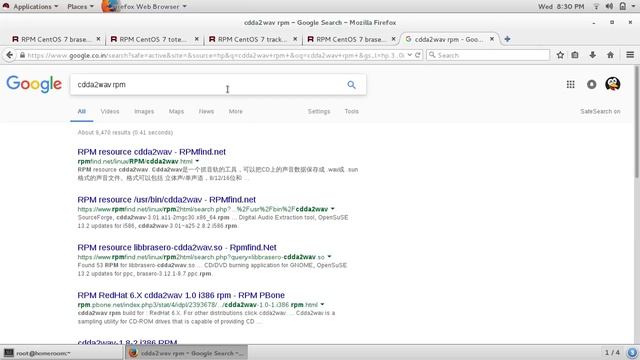The width and height of the screenshot is (640, 360).
Task: Click the Firefox Search box
Action: [x=488, y=55]
